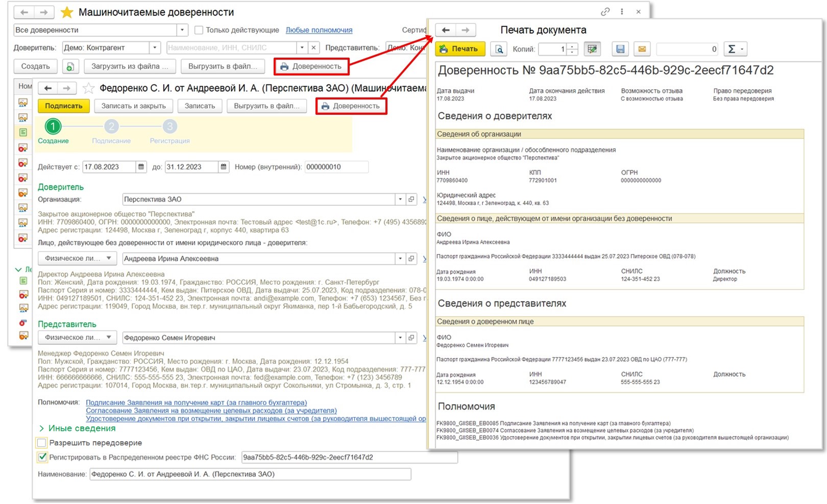Add list window to favorites with star

tap(67, 12)
